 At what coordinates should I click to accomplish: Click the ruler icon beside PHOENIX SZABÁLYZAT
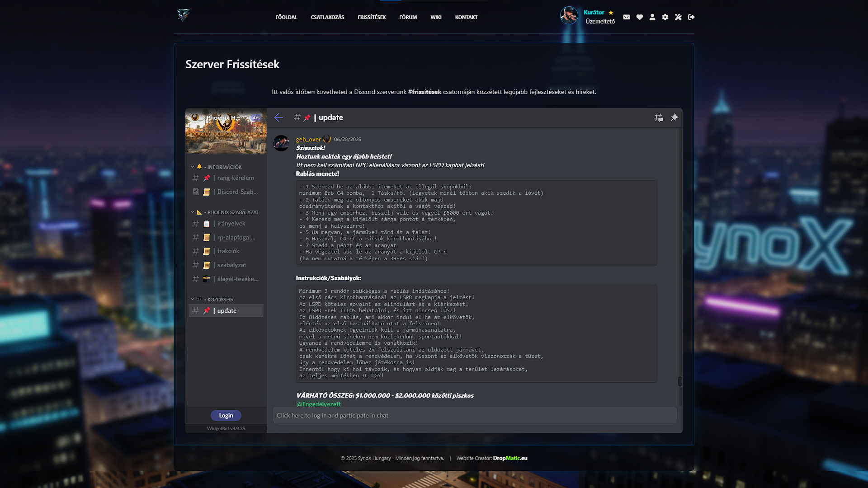(x=199, y=212)
